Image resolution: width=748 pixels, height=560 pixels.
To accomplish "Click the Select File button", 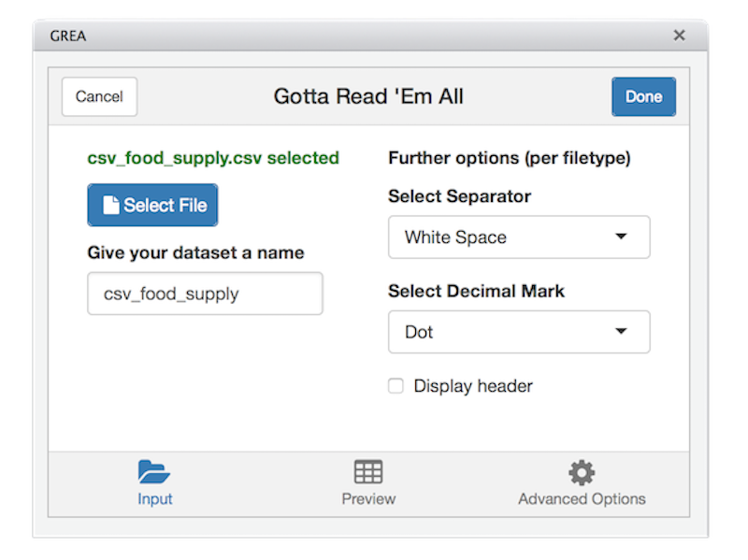I will tap(152, 205).
